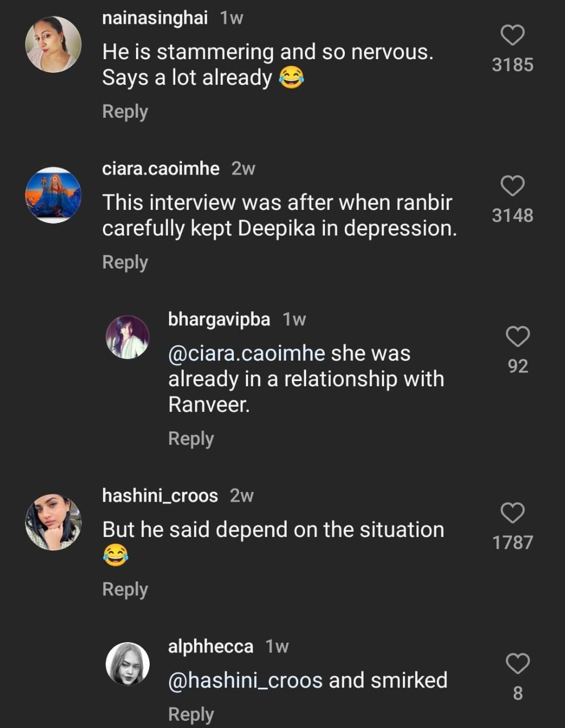The width and height of the screenshot is (565, 728).
Task: Open hashini_croos username link
Action: (x=160, y=495)
